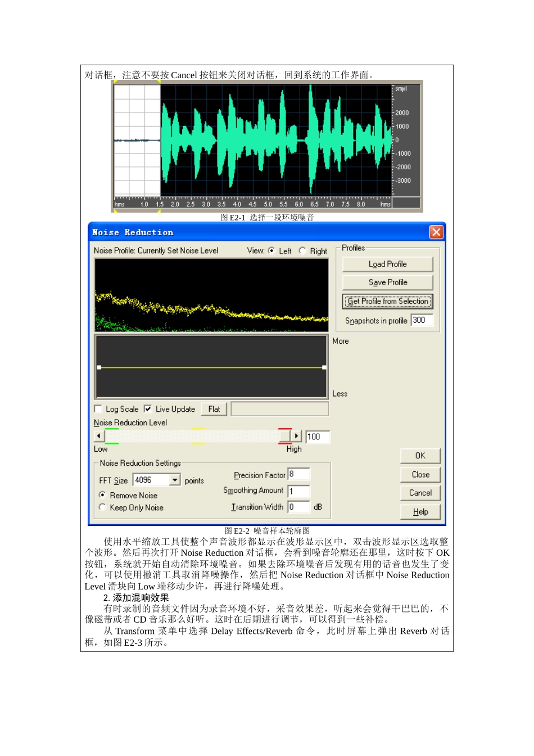Edit the Snapshots in profile field
The width and height of the screenshot is (534, 756).
coord(423,320)
